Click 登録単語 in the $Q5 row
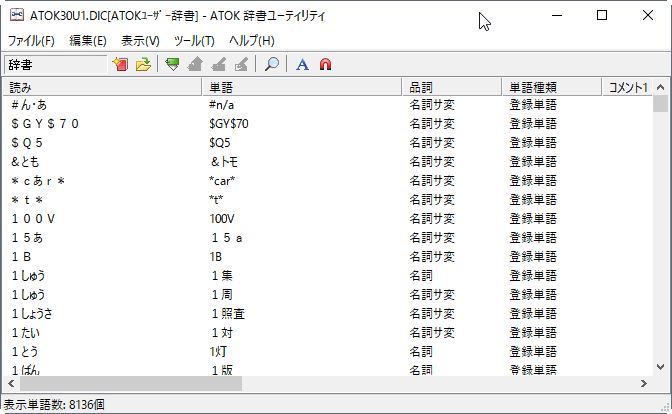 (533, 143)
